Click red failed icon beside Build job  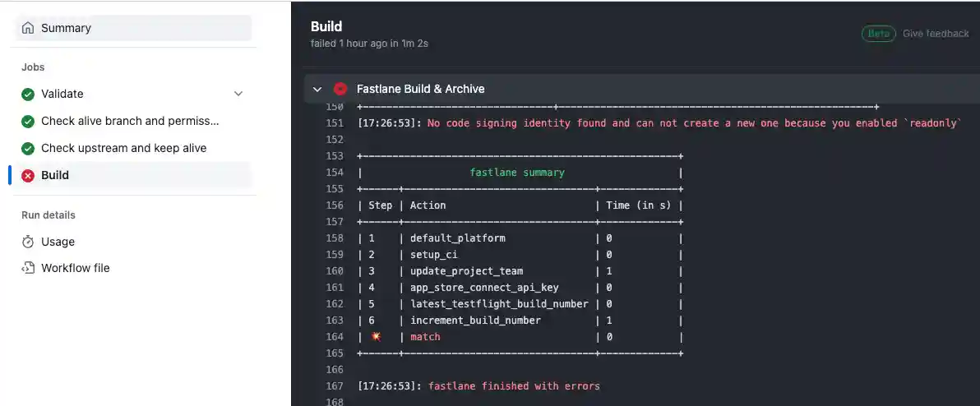pos(28,175)
